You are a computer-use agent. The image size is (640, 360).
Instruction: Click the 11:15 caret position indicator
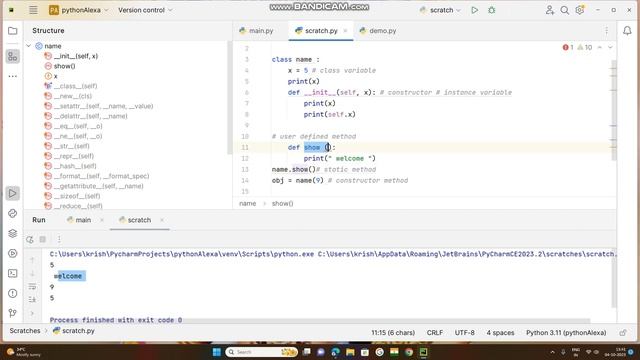[x=393, y=333]
